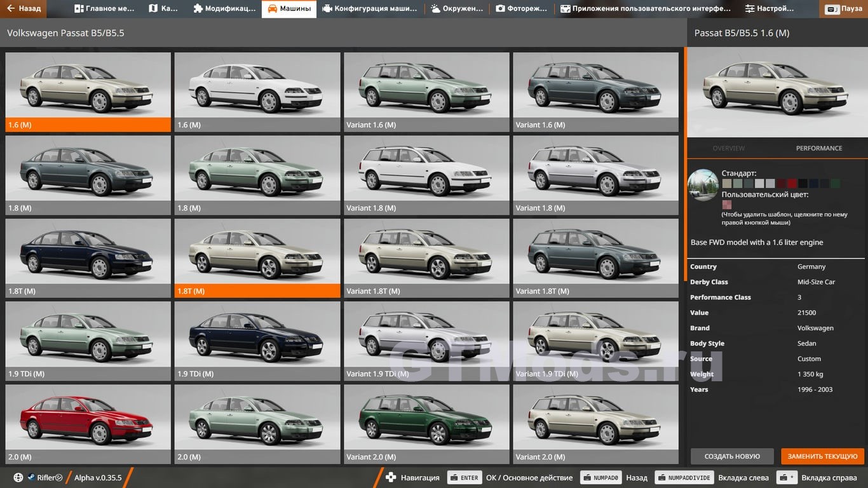The width and height of the screenshot is (868, 488).
Task: Select the dark green Variant 2.0 (M) thumbnail
Action: (426, 424)
